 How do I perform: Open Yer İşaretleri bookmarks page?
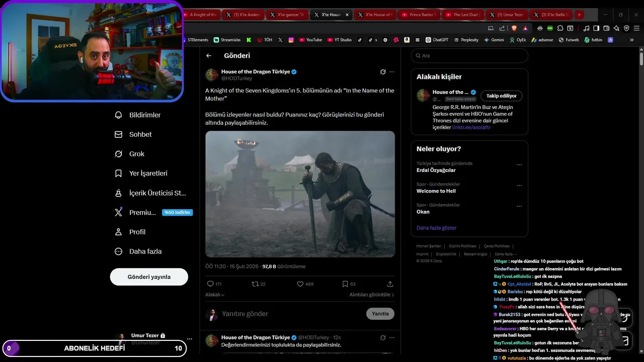tap(141, 173)
